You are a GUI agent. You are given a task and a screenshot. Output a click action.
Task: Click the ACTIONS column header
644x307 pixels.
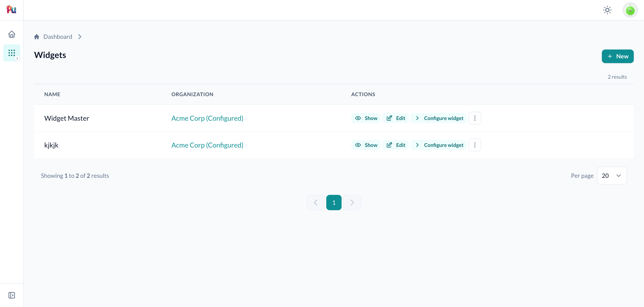pos(363,94)
